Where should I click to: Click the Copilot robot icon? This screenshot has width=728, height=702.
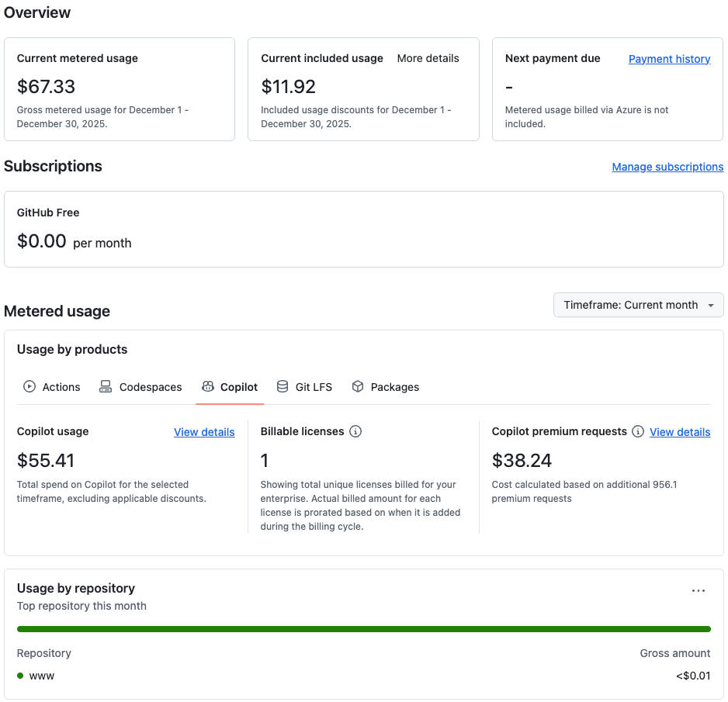coord(207,386)
